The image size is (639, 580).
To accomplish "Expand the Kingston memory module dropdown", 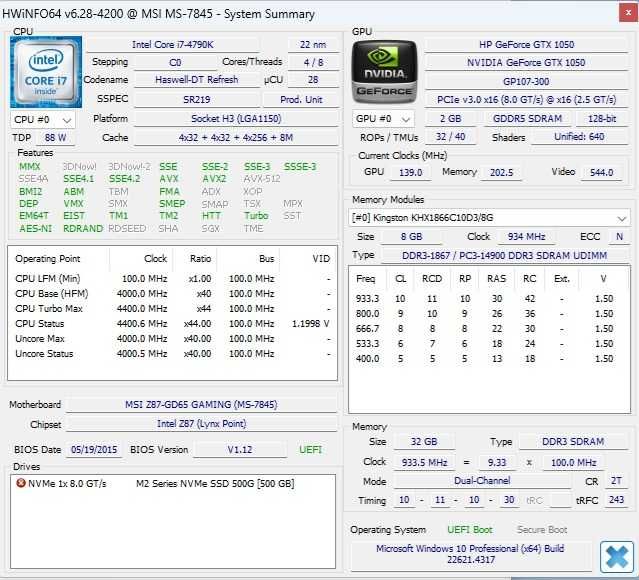I will 489,218.
